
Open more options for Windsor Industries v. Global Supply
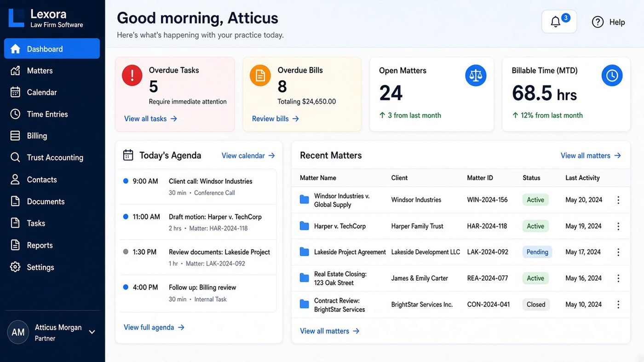(618, 200)
